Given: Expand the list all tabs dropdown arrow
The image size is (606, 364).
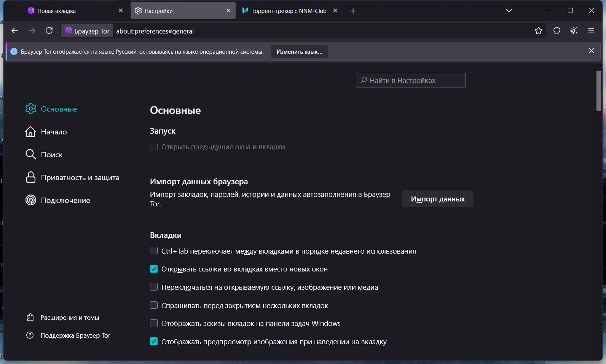Looking at the screenshot, I should coord(509,11).
